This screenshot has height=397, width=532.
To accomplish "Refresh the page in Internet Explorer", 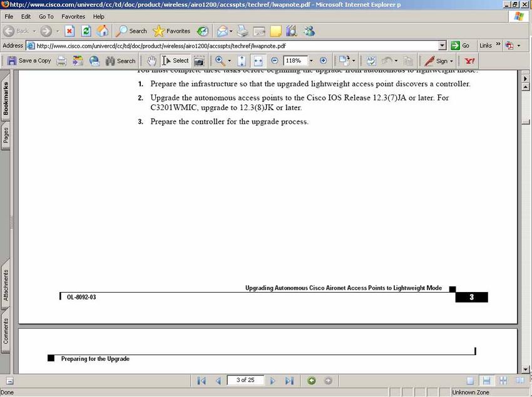I will (x=86, y=31).
